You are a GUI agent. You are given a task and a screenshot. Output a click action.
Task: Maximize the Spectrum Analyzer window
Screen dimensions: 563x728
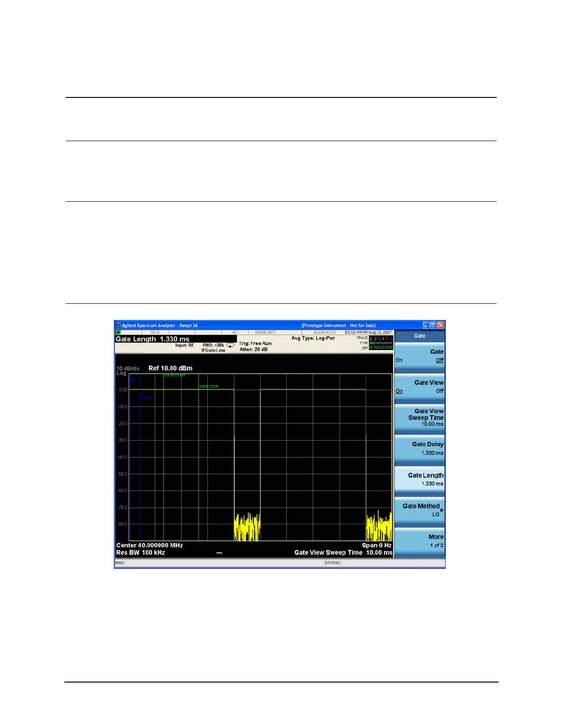click(433, 325)
